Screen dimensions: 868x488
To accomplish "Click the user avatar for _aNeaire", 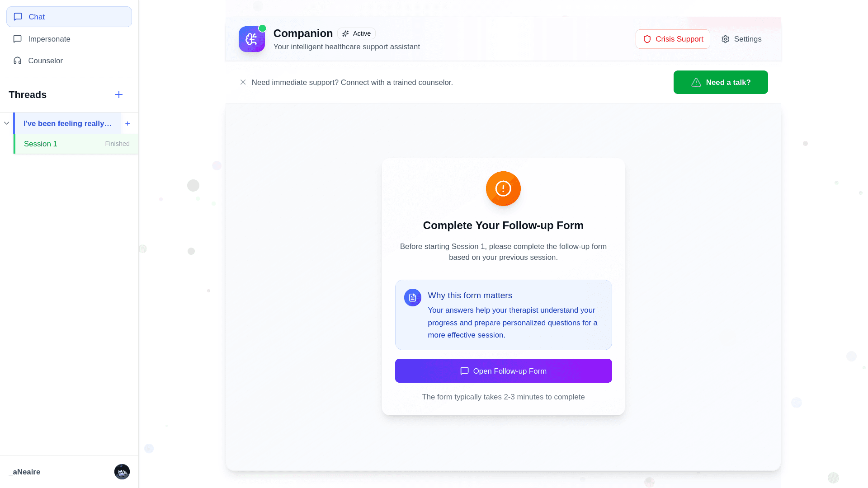I will (x=122, y=472).
